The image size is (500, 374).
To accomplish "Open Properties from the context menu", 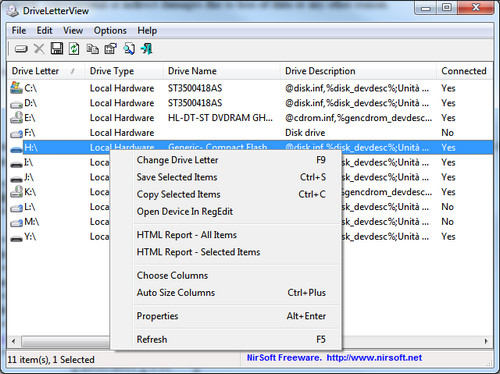I will point(226,316).
